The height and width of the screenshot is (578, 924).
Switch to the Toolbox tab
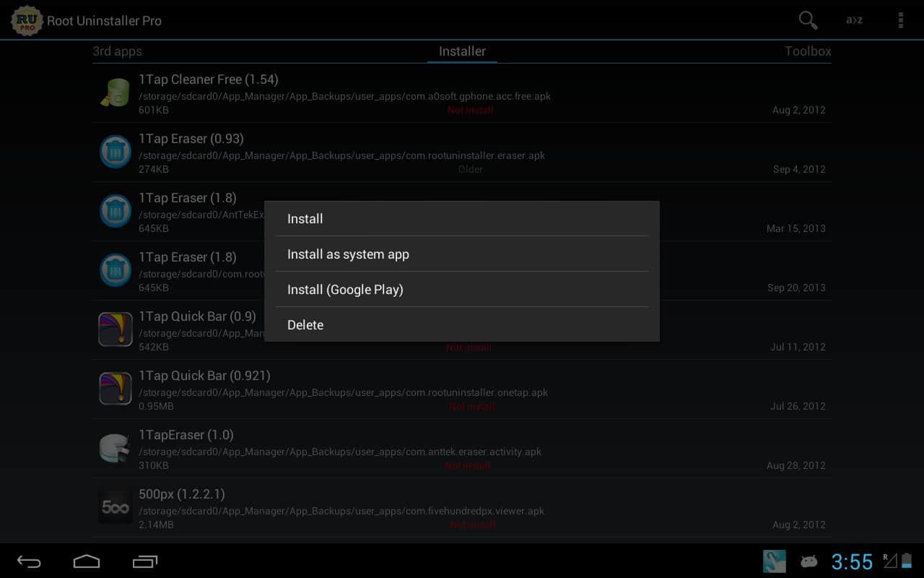808,51
